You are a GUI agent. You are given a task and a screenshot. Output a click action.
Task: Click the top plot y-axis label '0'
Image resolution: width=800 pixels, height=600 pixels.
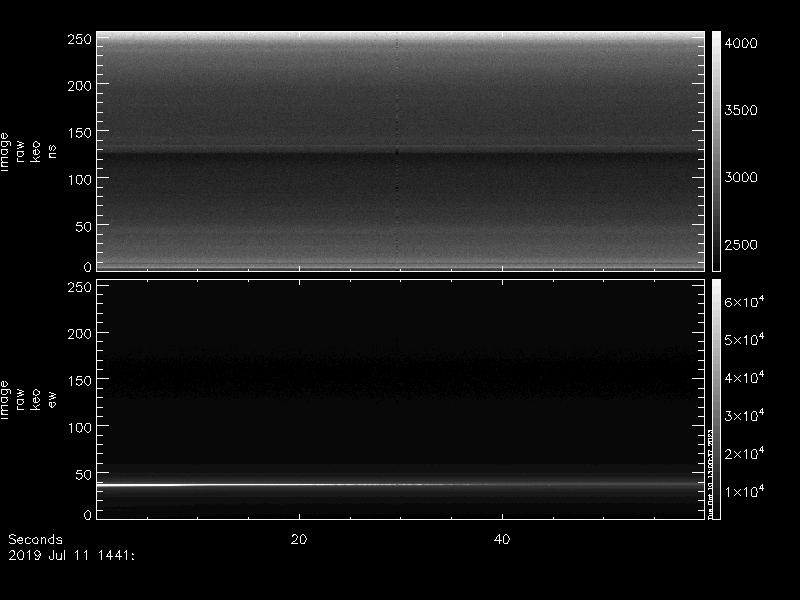point(88,266)
